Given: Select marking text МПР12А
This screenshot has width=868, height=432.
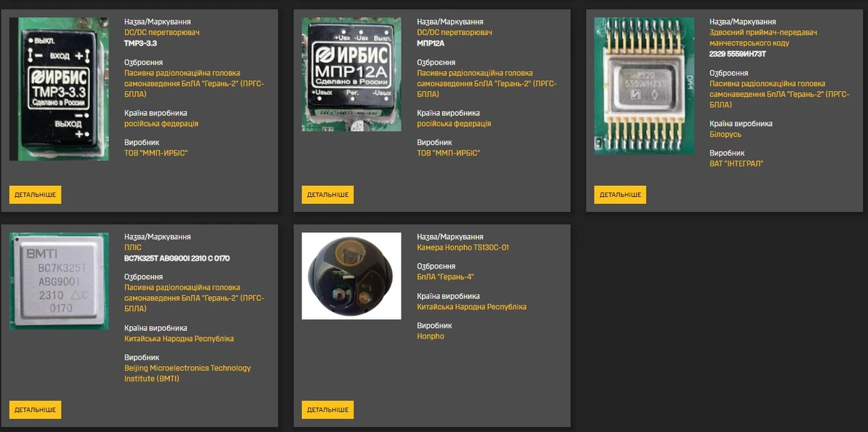Looking at the screenshot, I should tap(430, 43).
